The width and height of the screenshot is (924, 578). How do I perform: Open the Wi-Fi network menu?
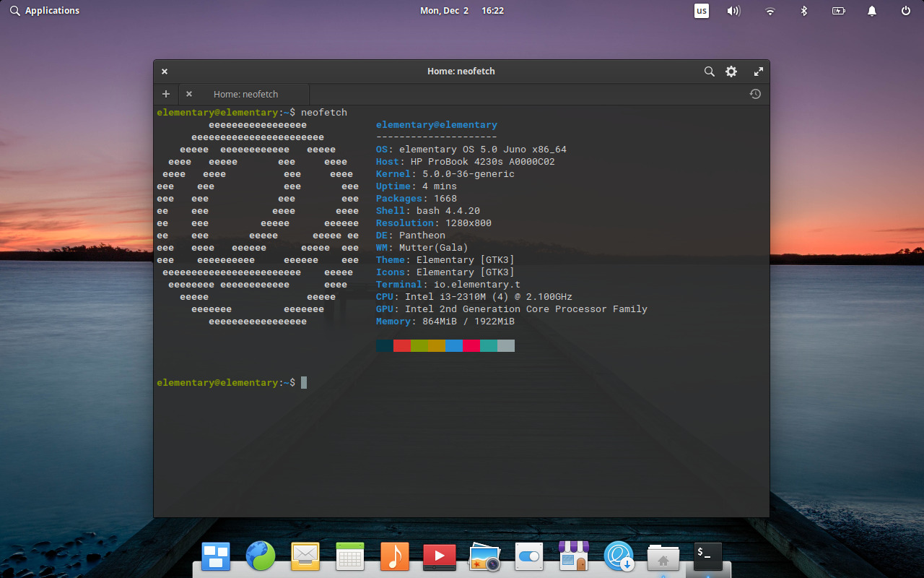click(x=770, y=11)
